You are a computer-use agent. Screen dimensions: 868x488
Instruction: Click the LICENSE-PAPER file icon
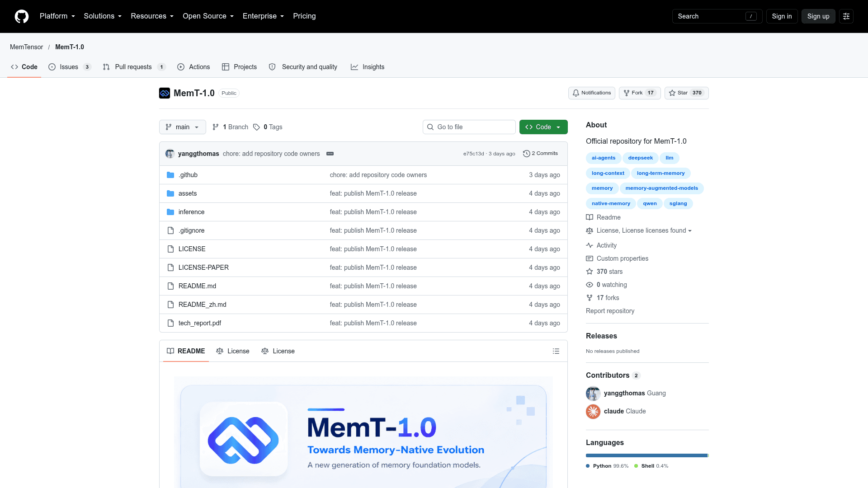tap(170, 267)
